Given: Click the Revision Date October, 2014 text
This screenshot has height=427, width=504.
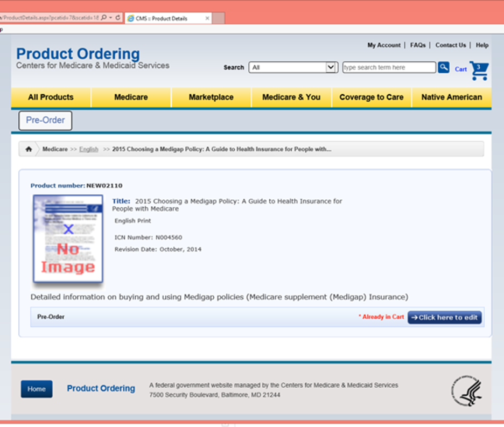Looking at the screenshot, I should 158,249.
